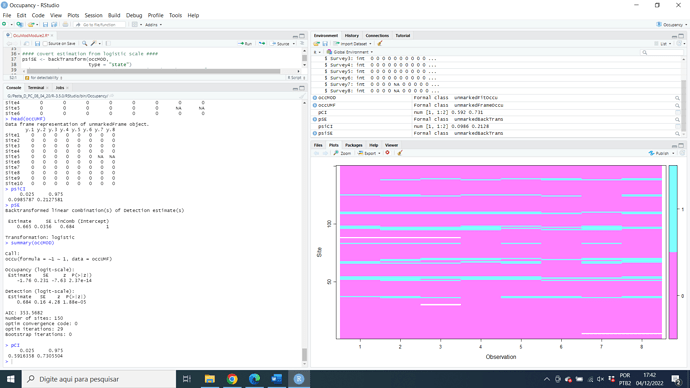The height and width of the screenshot is (388, 690).
Task: Remove current plot with red X icon
Action: [x=387, y=153]
